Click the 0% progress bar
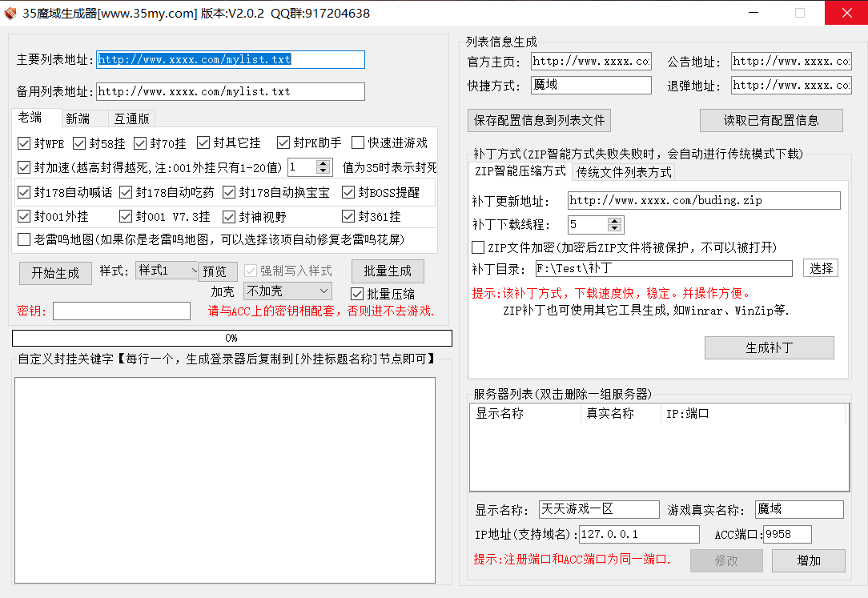This screenshot has width=868, height=598. point(232,338)
